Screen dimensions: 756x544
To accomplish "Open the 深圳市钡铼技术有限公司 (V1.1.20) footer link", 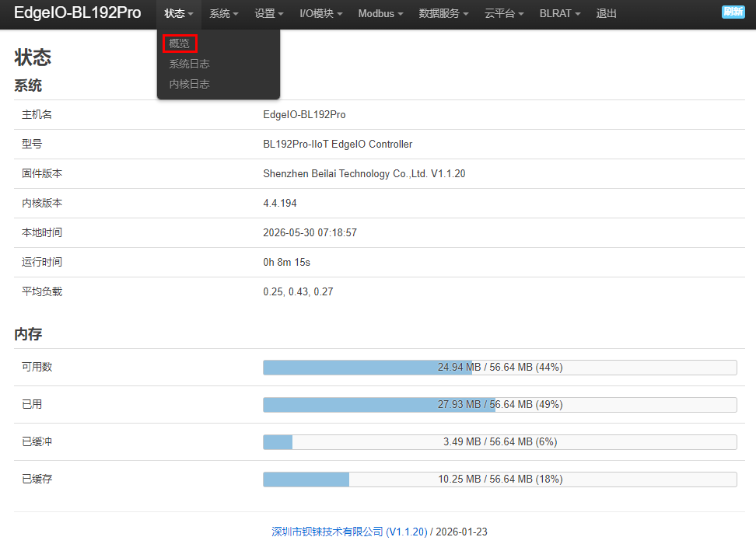I will click(x=349, y=532).
